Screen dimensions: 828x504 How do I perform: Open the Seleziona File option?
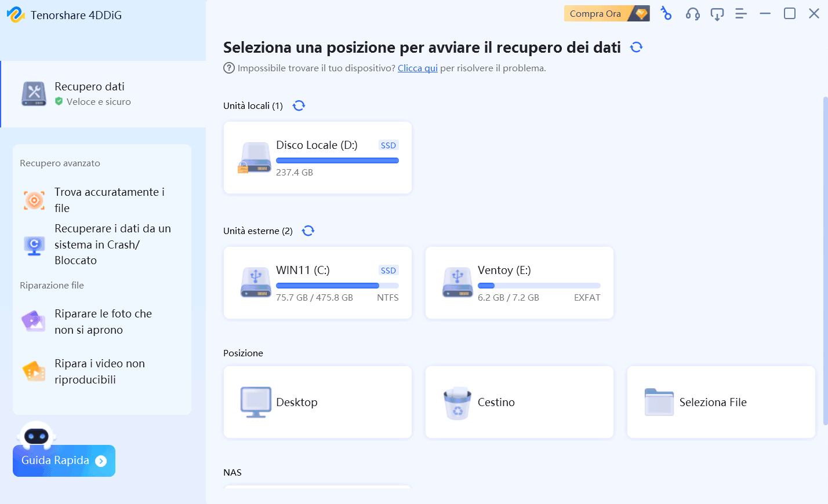[721, 402]
